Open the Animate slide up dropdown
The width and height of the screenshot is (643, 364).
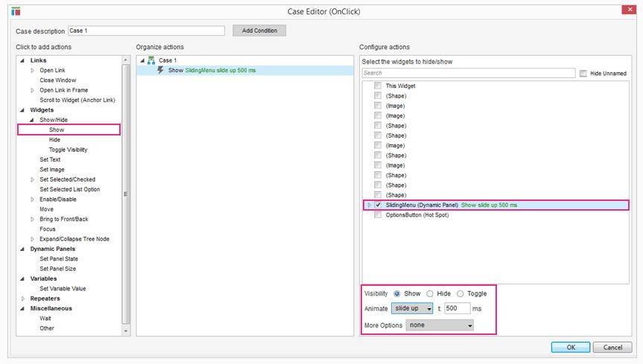click(413, 308)
